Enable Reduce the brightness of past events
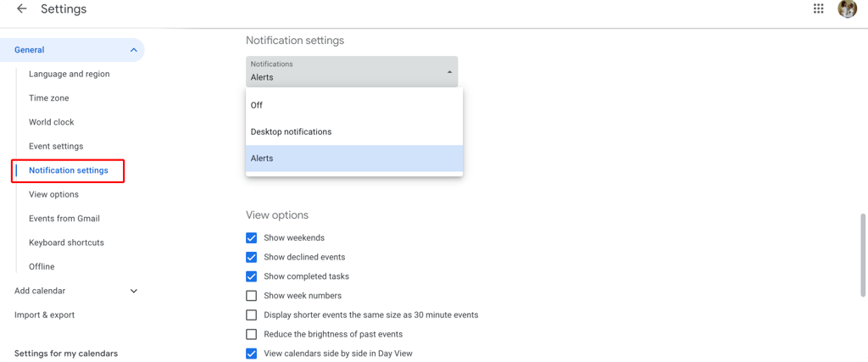Viewport: 868px width, 362px height. click(251, 334)
